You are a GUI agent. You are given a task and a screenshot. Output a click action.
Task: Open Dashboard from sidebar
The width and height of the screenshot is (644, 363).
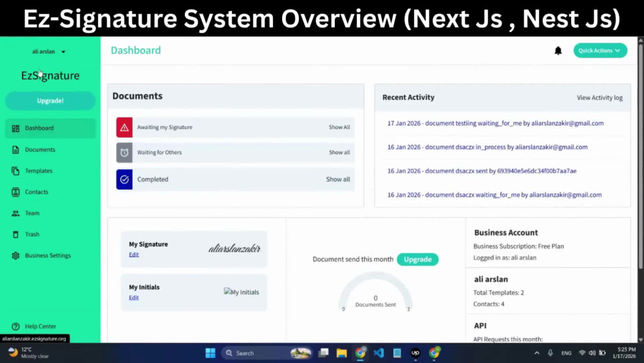[x=50, y=128]
